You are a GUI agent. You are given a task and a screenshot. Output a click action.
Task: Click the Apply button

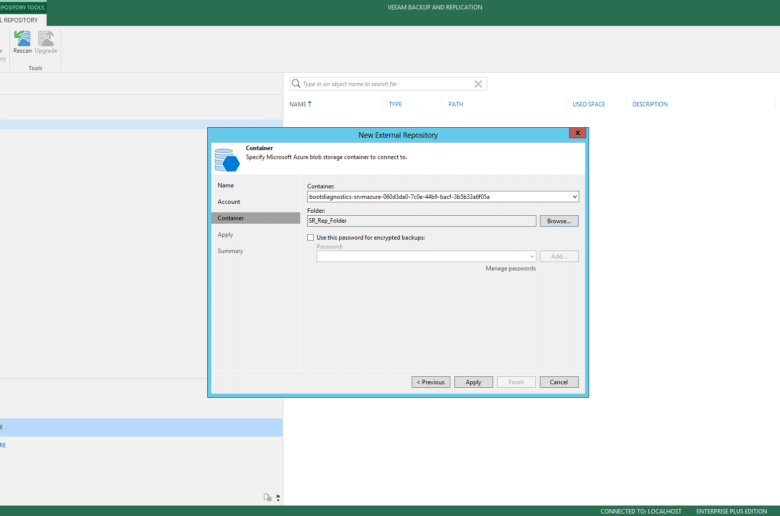(474, 382)
